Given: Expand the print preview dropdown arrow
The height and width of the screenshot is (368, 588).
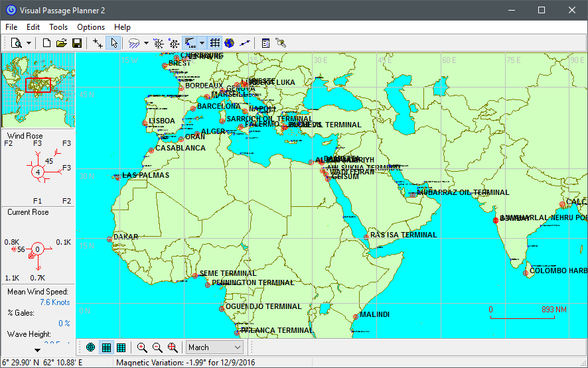Looking at the screenshot, I should 29,43.
